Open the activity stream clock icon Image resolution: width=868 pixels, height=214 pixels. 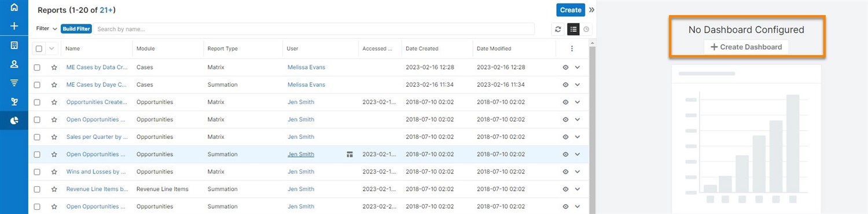(586, 29)
